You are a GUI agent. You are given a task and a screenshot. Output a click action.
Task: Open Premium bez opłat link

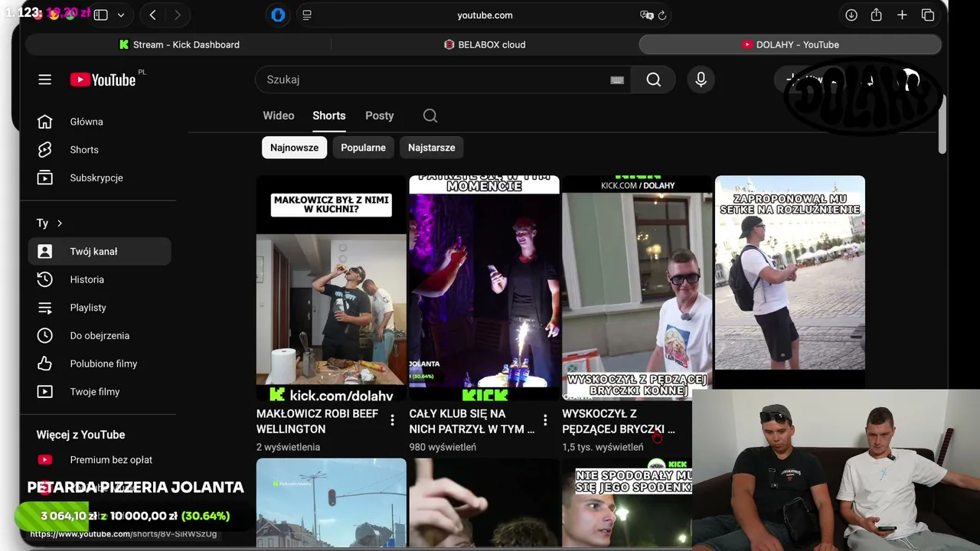(x=100, y=460)
